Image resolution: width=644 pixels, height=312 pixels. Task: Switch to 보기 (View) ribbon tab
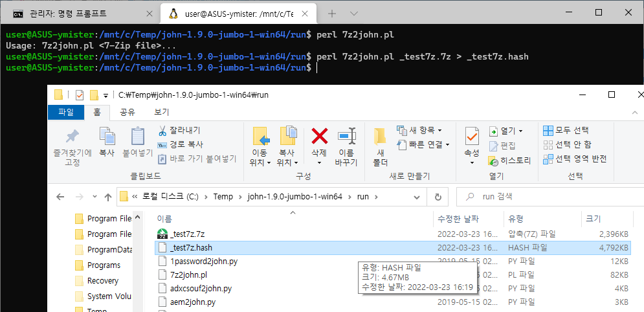161,112
